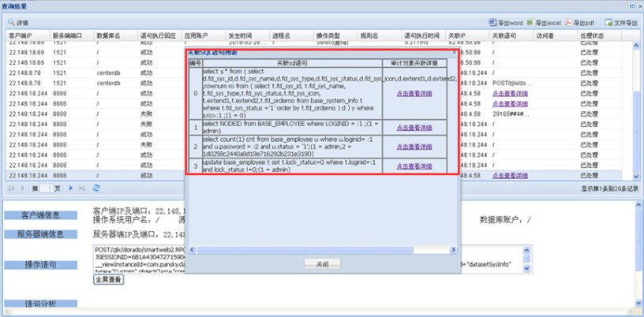Go to next page of results

[x=71, y=188]
